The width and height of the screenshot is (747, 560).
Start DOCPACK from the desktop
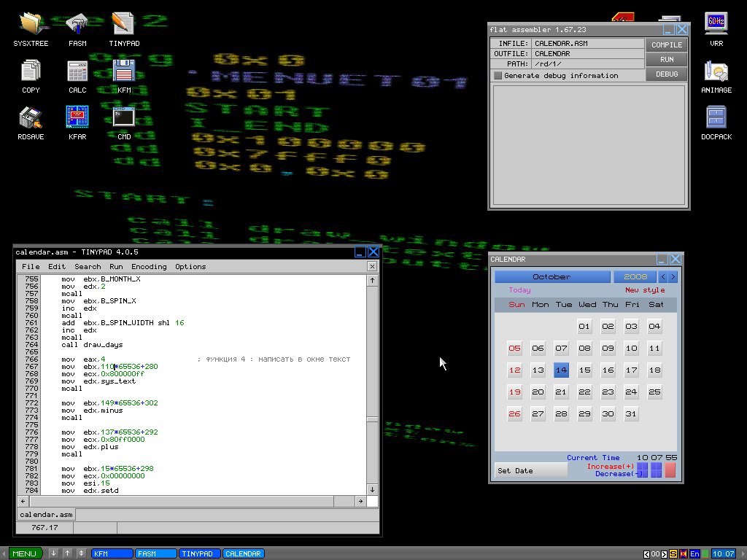(716, 115)
